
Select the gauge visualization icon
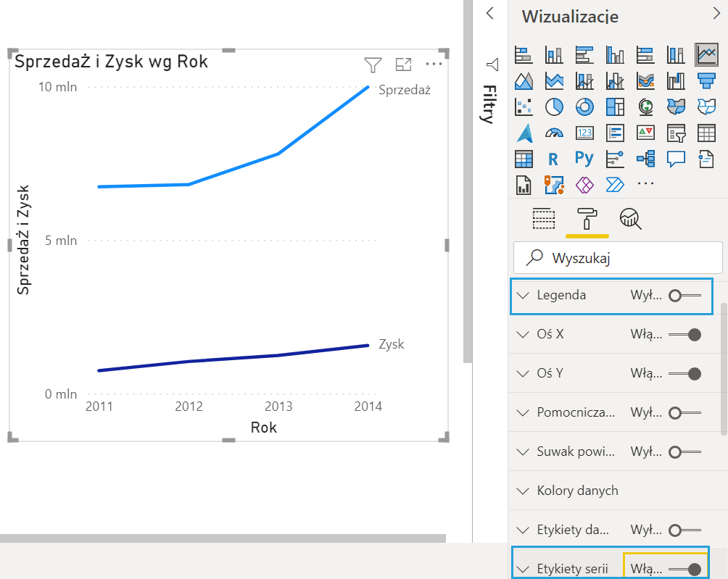pos(554,133)
